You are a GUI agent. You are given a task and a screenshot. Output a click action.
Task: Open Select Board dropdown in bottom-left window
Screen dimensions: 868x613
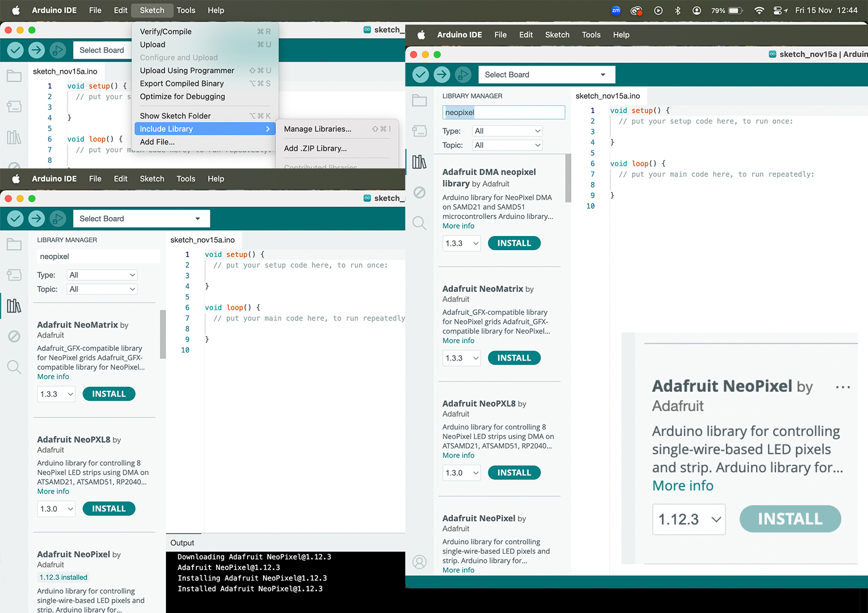point(142,219)
